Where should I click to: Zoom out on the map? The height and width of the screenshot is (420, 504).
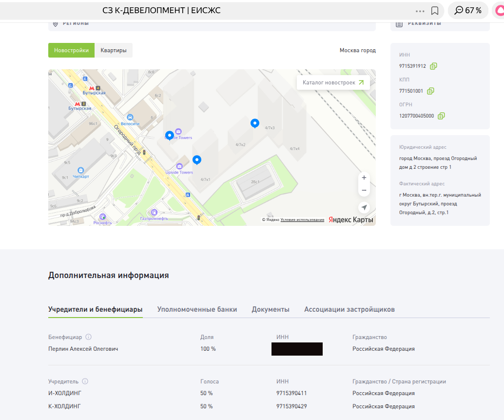364,190
